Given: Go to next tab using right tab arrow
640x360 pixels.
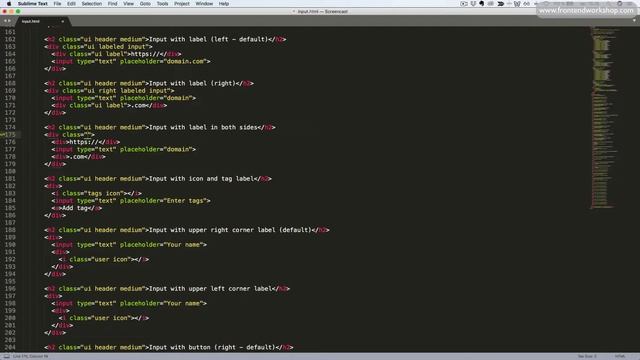Looking at the screenshot, I should pyautogui.click(x=9, y=21).
